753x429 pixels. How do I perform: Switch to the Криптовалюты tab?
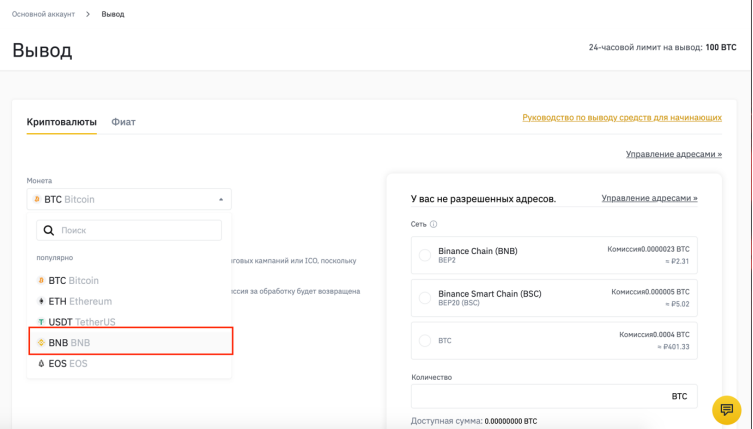61,122
